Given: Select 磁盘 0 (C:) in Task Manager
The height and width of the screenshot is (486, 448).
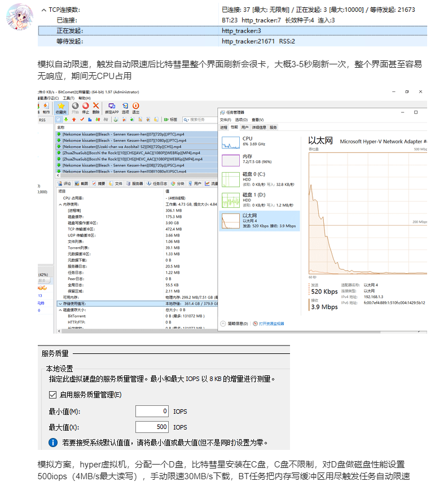Looking at the screenshot, I should pos(260,179).
